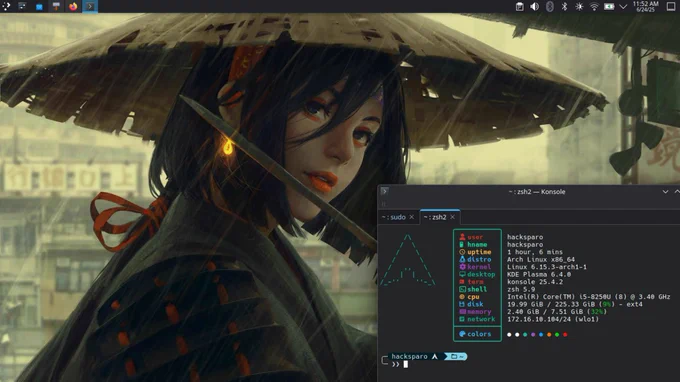The width and height of the screenshot is (680, 382).
Task: Close the '~ : zsh2' tab
Action: (452, 217)
